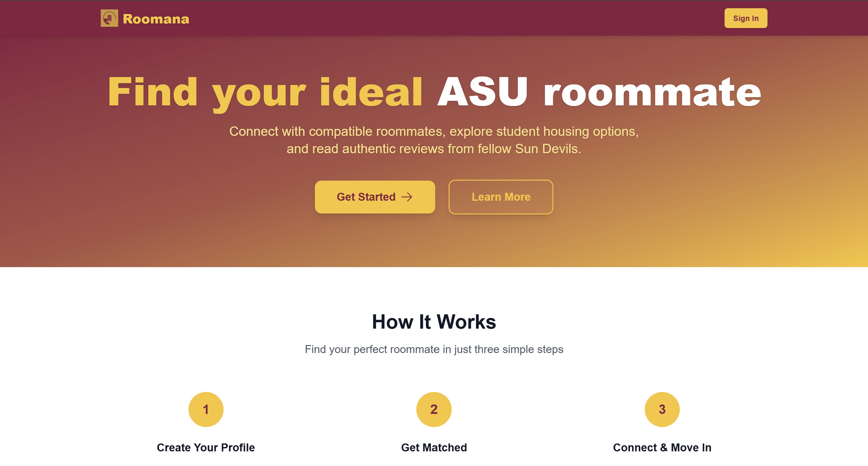Select the Learn More button
This screenshot has height=466, width=868.
[x=501, y=197]
